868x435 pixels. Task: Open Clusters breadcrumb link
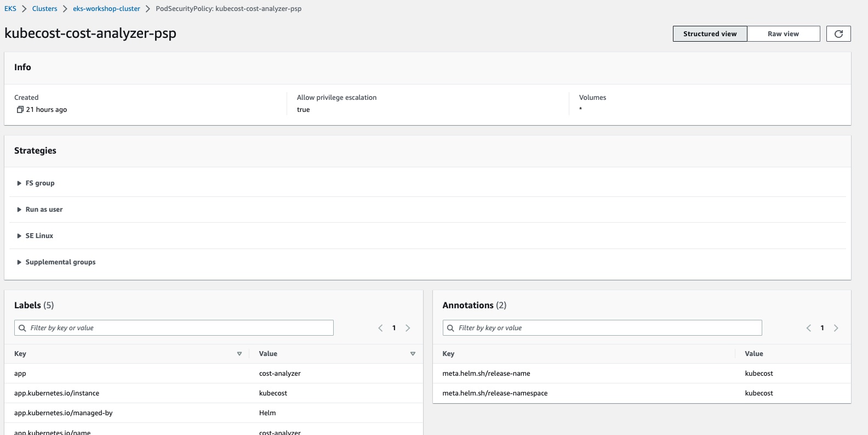(44, 9)
